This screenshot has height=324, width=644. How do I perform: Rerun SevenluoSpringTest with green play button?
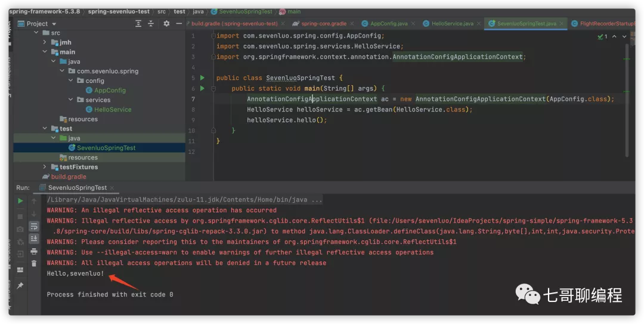point(20,201)
